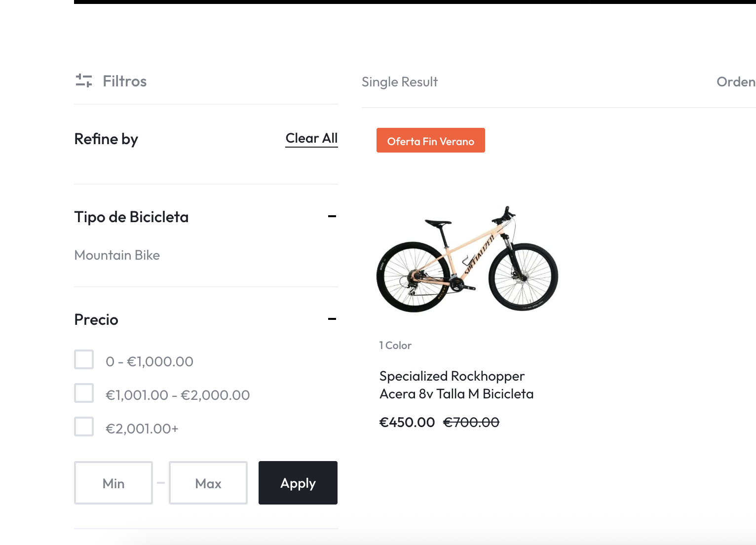756x545 pixels.
Task: Click the Clear All link
Action: (311, 138)
